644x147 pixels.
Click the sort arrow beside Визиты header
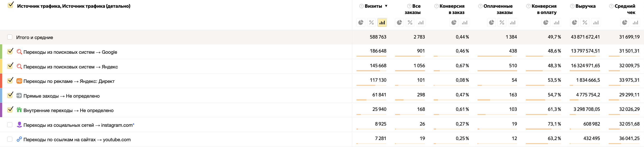[386, 6]
